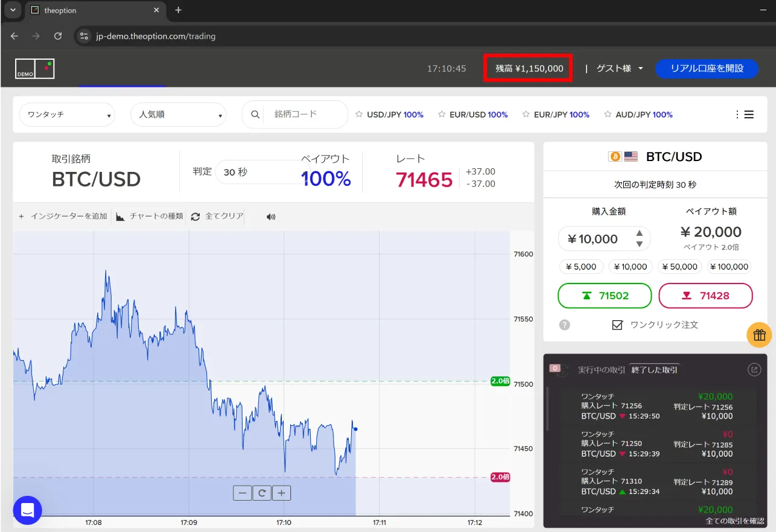776x532 pixels.
Task: Open the browser tab search dropdown
Action: tap(12, 10)
